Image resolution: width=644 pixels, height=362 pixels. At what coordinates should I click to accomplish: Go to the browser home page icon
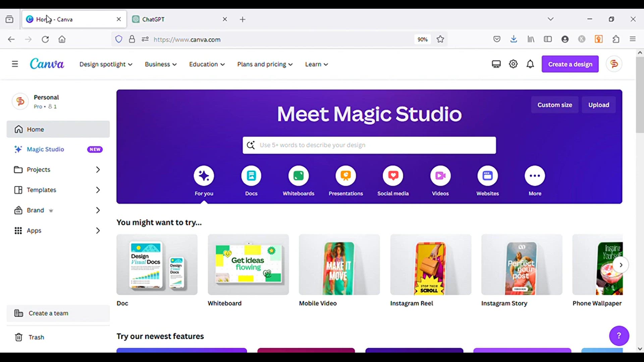(62, 39)
